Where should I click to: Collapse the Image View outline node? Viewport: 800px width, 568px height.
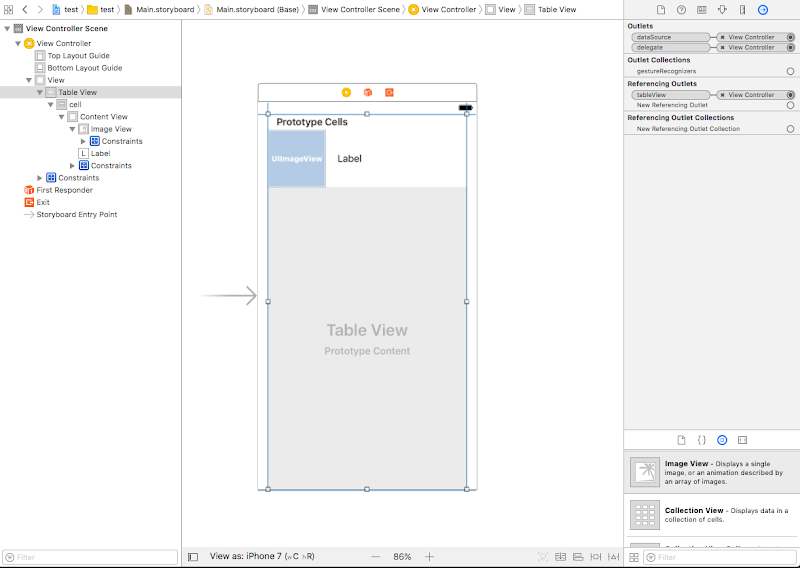pos(72,129)
